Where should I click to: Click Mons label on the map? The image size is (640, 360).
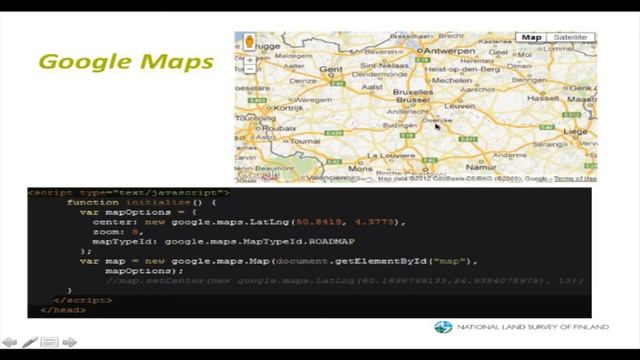[x=360, y=169]
